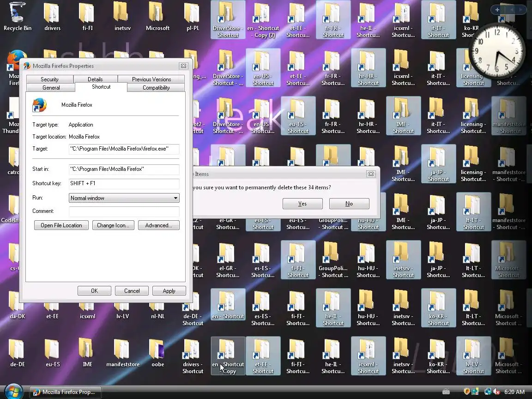
Task: Open the network connection tray icon
Action: (488, 392)
